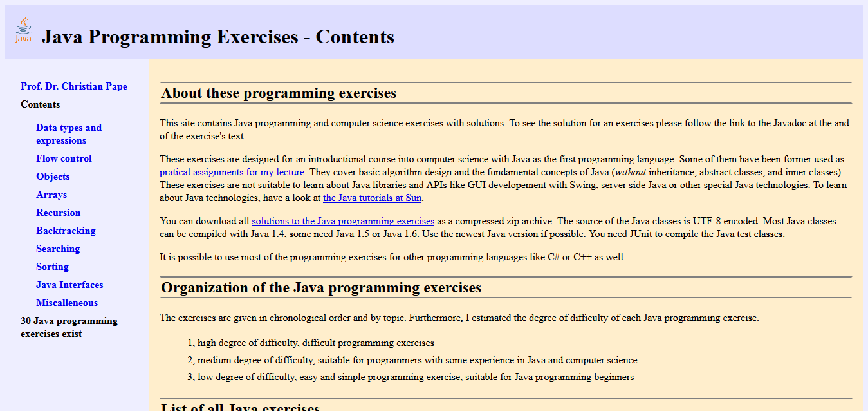
Task: Open the Java tutorials at Sun
Action: click(372, 198)
